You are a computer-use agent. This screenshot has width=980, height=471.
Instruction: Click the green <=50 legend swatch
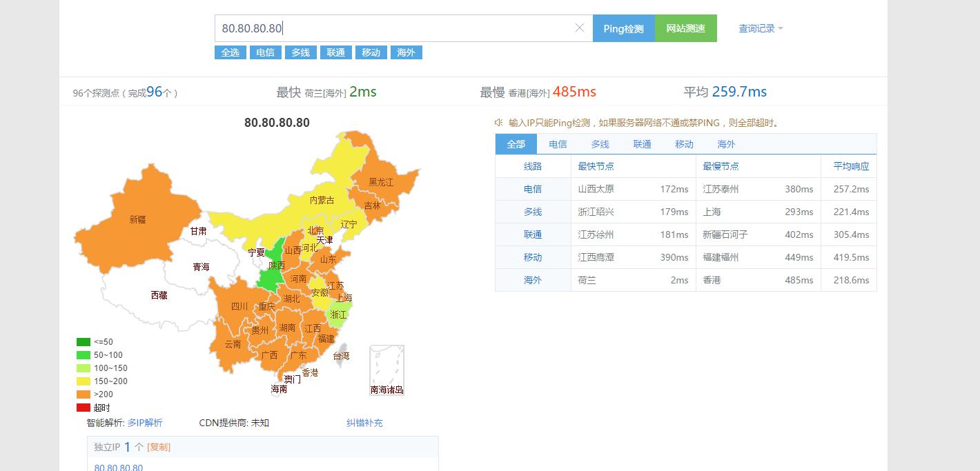point(83,341)
